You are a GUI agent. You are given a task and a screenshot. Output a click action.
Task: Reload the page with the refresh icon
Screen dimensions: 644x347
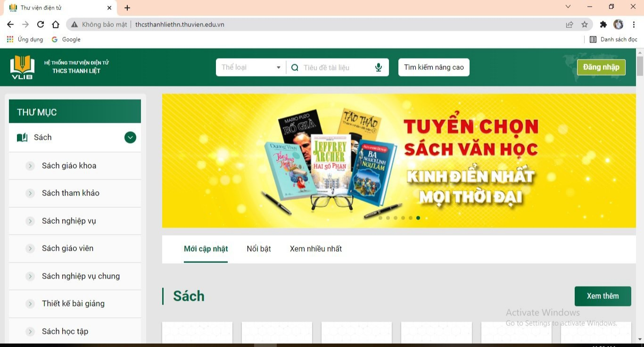pyautogui.click(x=41, y=25)
